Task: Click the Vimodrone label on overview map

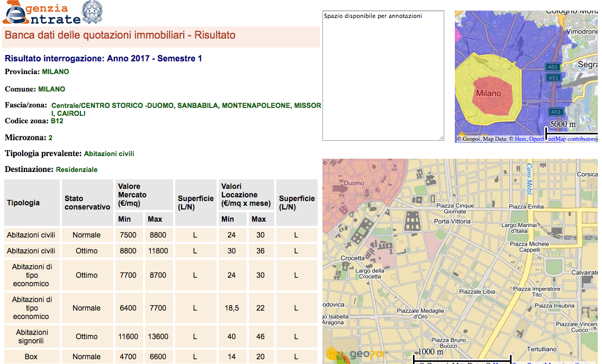Action: 582,31
